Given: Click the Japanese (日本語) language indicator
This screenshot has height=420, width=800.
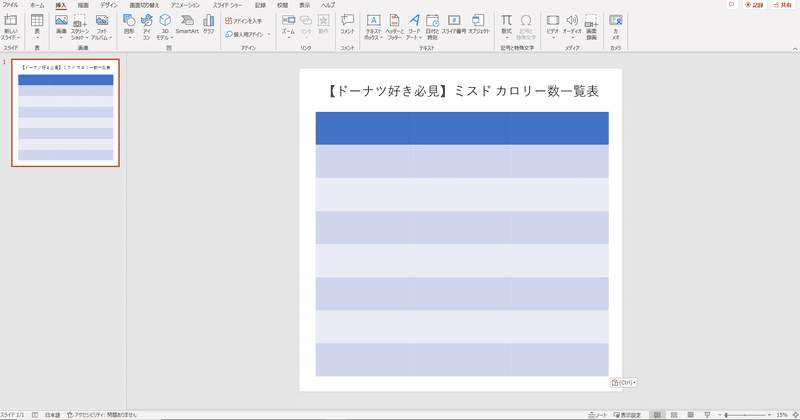Looking at the screenshot, I should 53,415.
